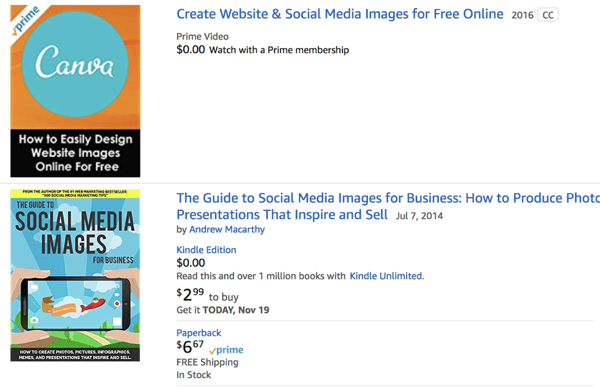
Task: Click the Prime corner badge on the Canva thumbnail
Action: [26, 20]
